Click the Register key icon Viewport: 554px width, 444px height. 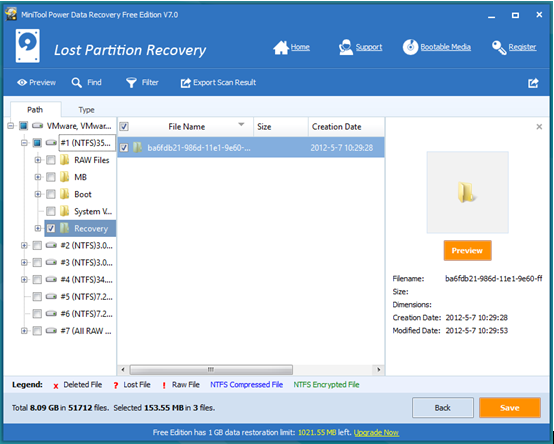[499, 47]
